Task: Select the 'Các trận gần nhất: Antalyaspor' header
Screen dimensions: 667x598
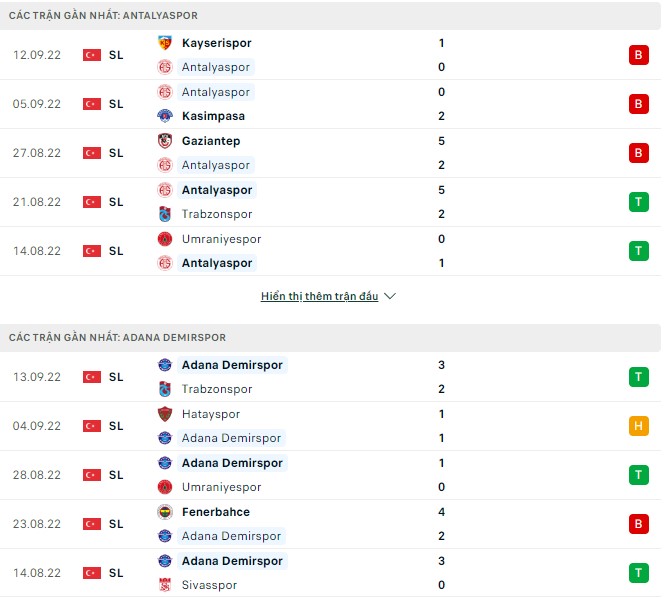Action: [x=103, y=16]
